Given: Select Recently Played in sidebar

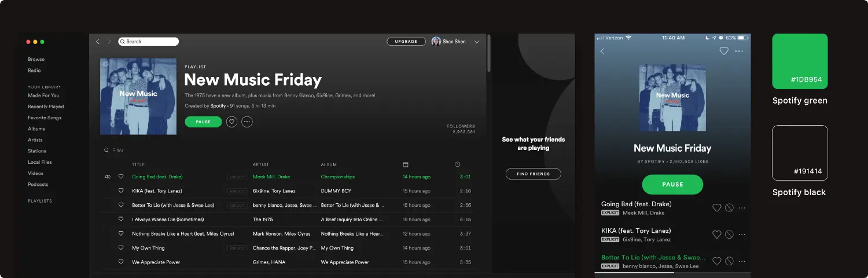Looking at the screenshot, I should [46, 107].
